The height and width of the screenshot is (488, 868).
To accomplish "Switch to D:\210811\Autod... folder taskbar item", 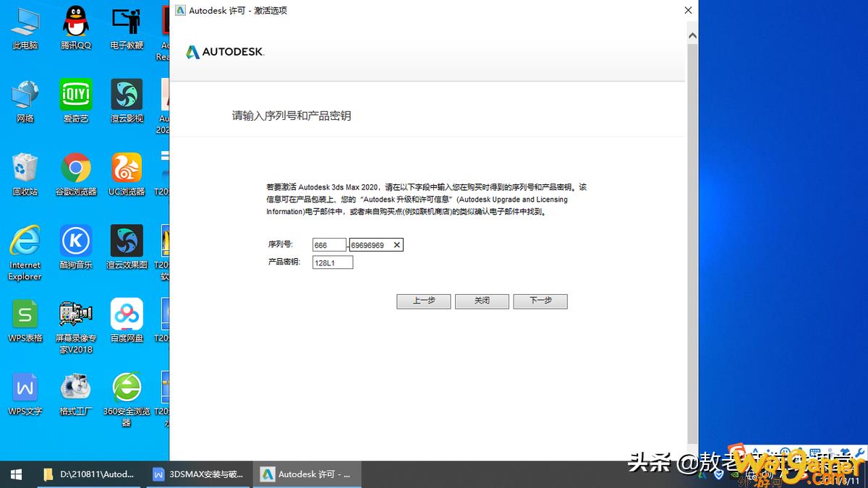I will (x=90, y=474).
